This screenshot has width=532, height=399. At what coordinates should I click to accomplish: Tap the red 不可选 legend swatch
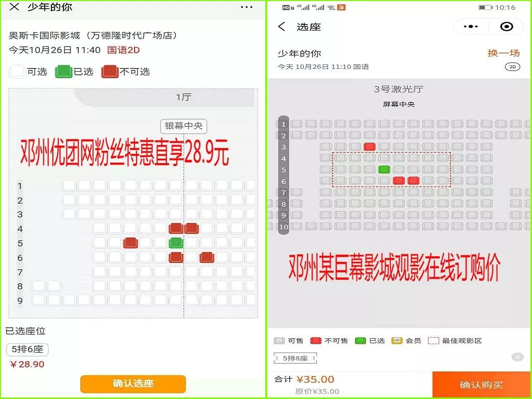(x=110, y=72)
